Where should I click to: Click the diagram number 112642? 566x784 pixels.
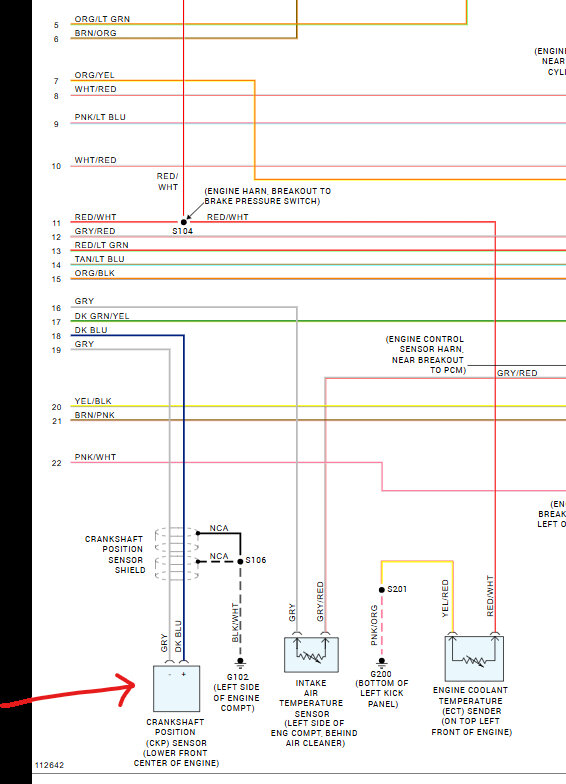tap(49, 765)
